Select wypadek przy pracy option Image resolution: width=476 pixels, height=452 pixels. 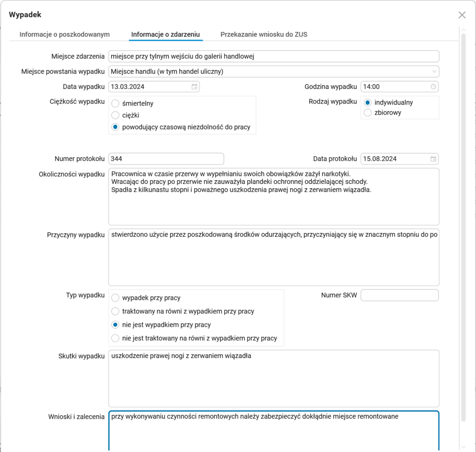click(x=115, y=298)
